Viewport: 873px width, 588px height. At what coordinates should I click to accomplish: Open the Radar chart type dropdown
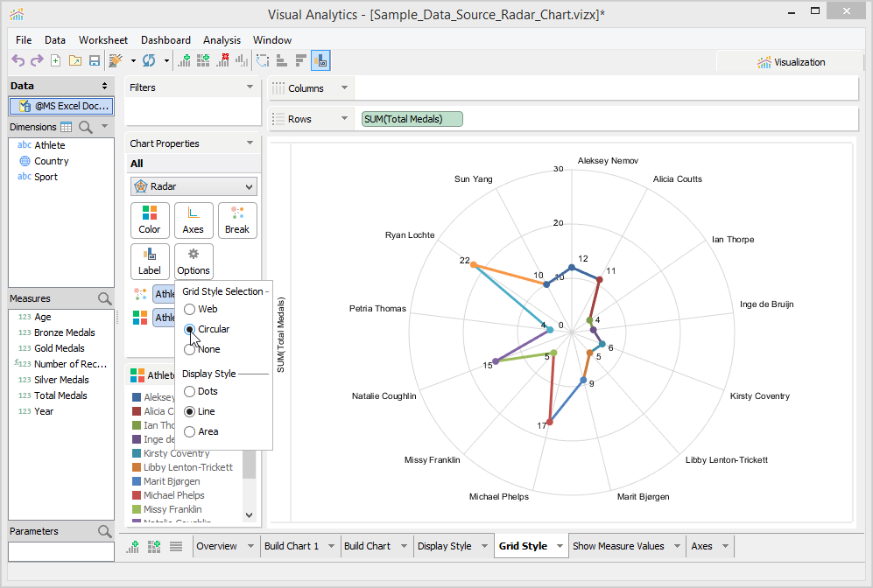(x=194, y=186)
